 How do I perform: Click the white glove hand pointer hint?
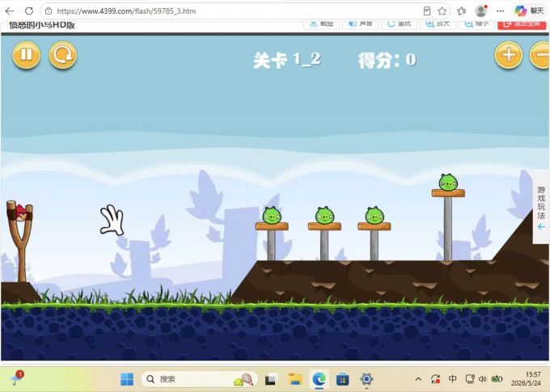tap(112, 220)
